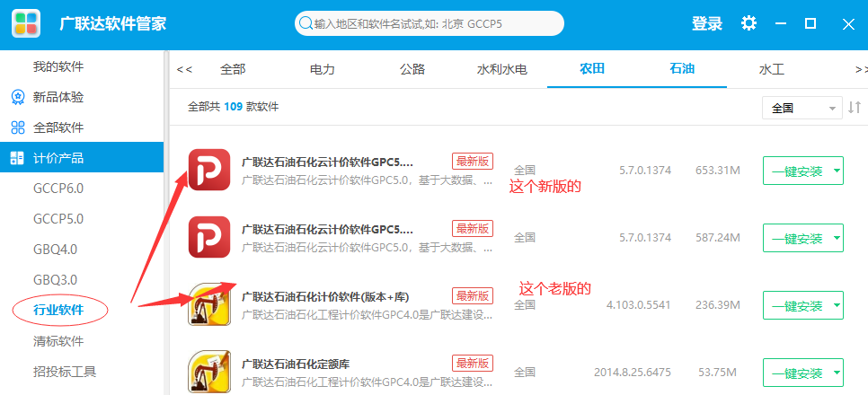Click version number 2014.8.25.6475

633,373
